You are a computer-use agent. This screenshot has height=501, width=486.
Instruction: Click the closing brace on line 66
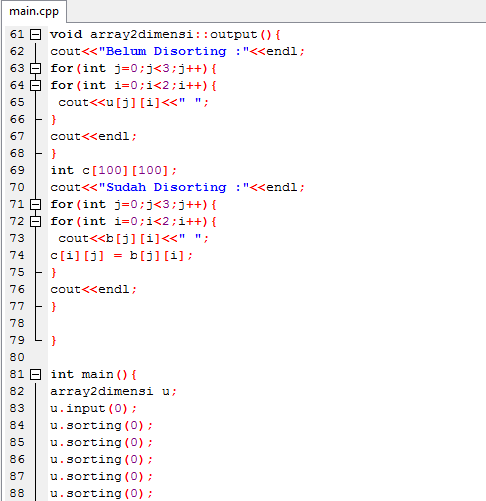click(54, 119)
